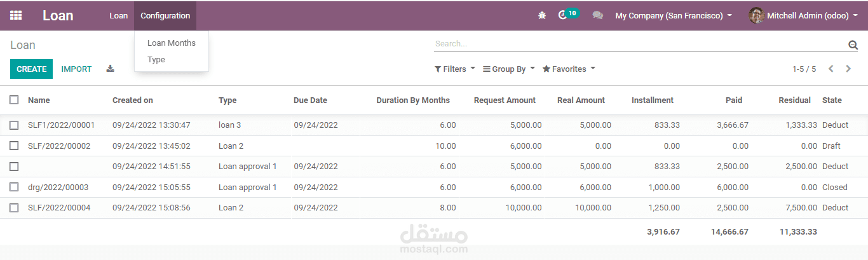
Task: Open the Group By dropdown
Action: pyautogui.click(x=509, y=69)
